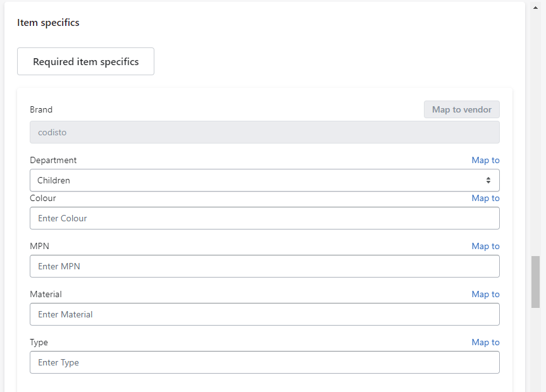Focus the Enter Colour input field
Image resolution: width=546 pixels, height=392 pixels.
[x=264, y=218]
